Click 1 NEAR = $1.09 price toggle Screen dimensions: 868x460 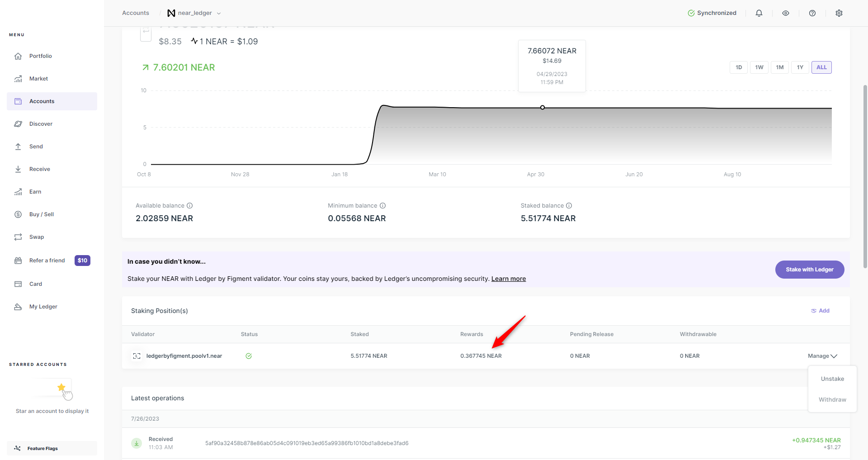tap(224, 42)
